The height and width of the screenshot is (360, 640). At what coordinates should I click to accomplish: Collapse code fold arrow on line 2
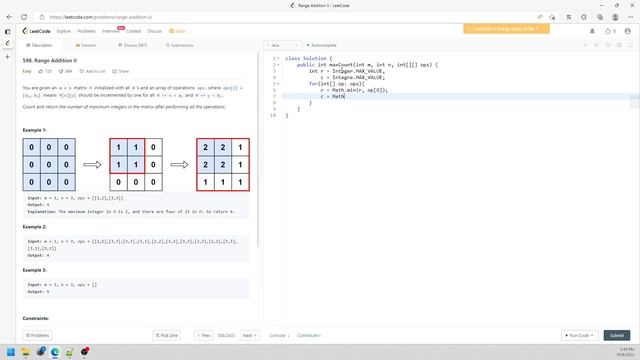pyautogui.click(x=279, y=65)
